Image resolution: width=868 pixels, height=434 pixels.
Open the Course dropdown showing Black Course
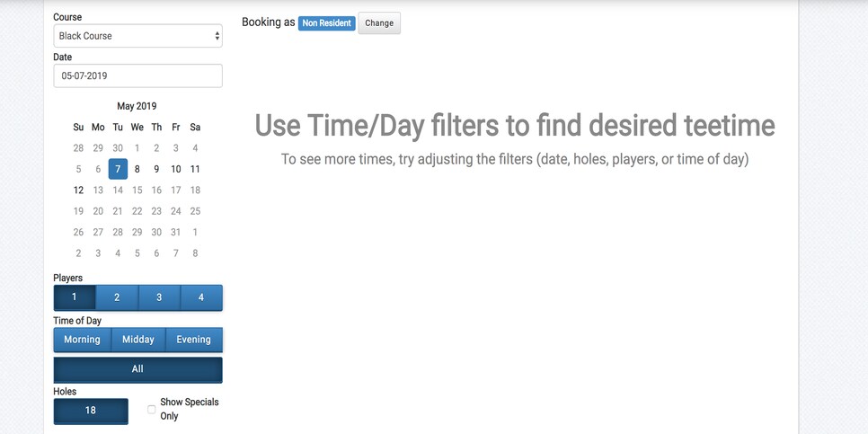(137, 36)
